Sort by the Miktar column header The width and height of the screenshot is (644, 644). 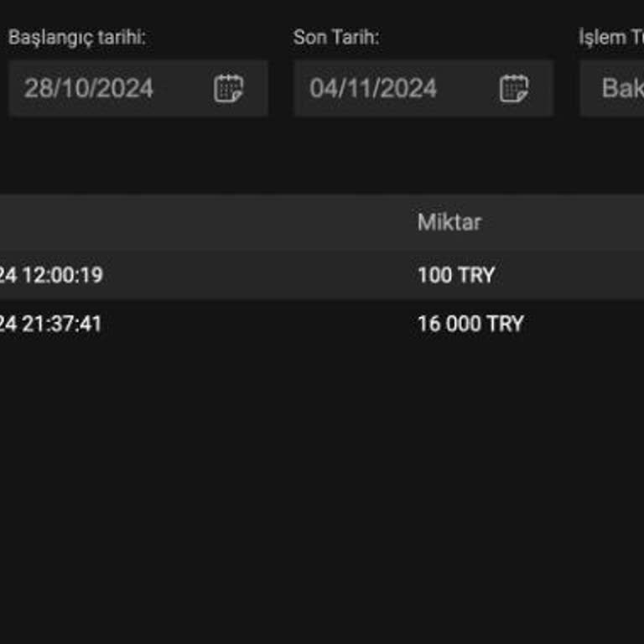pyautogui.click(x=449, y=222)
